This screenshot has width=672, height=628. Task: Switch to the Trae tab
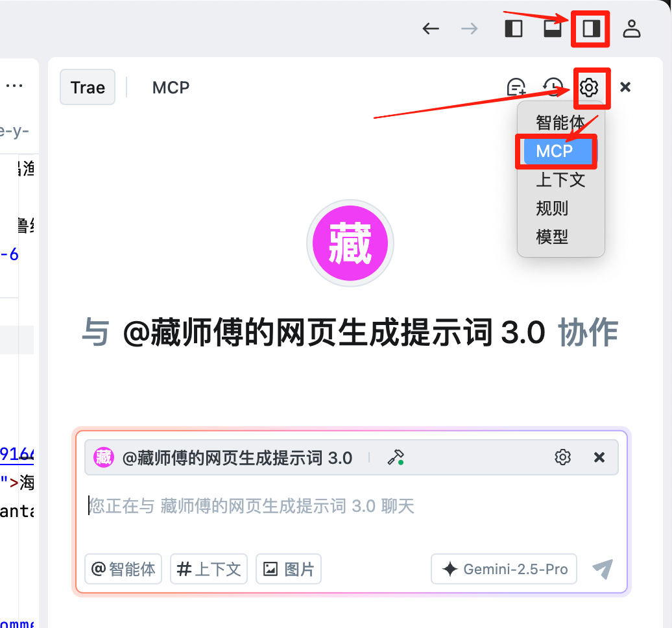pos(88,87)
